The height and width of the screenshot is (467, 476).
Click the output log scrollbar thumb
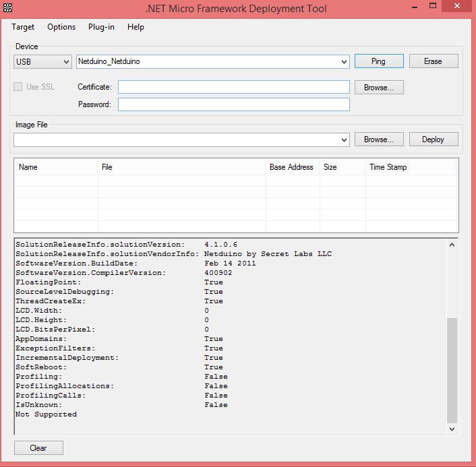coord(452,370)
